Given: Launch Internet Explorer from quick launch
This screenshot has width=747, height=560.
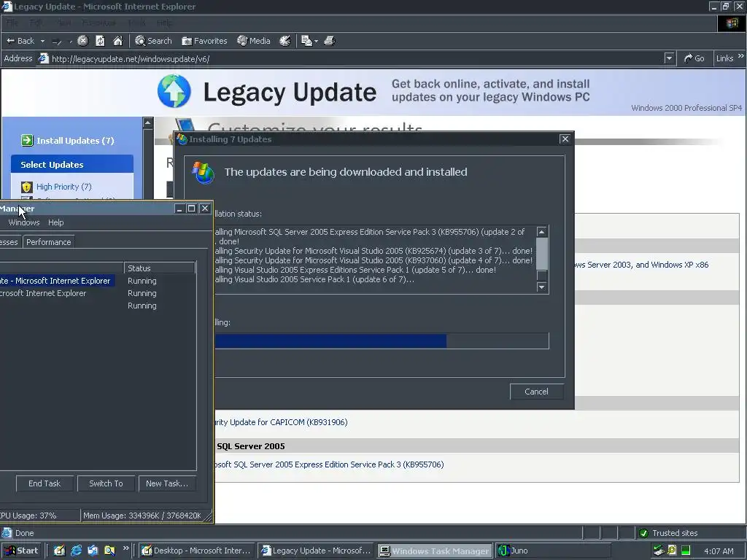Looking at the screenshot, I should point(76,551).
